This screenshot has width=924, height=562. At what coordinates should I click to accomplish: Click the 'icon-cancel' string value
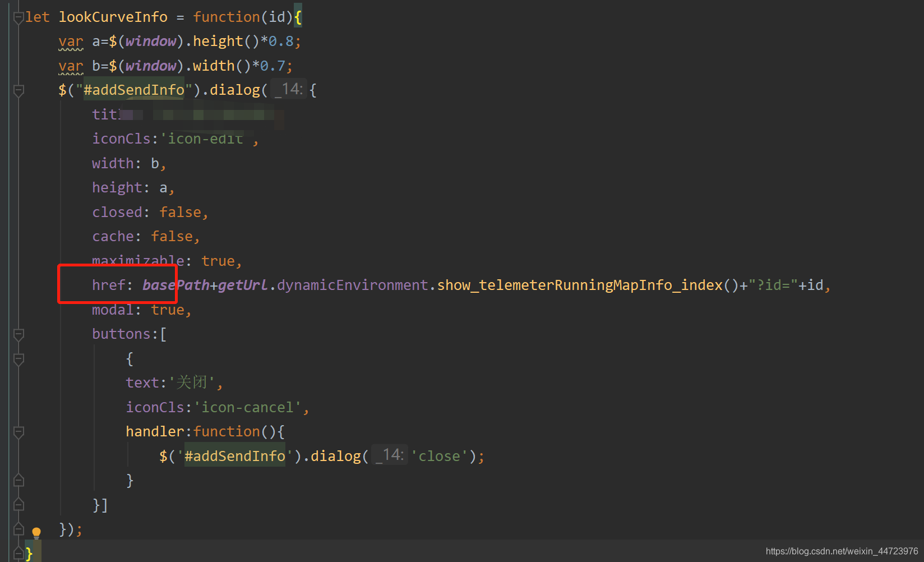[248, 408]
